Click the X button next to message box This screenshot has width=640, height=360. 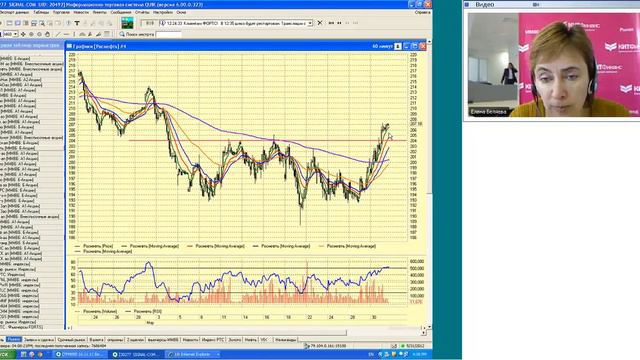coord(320,23)
